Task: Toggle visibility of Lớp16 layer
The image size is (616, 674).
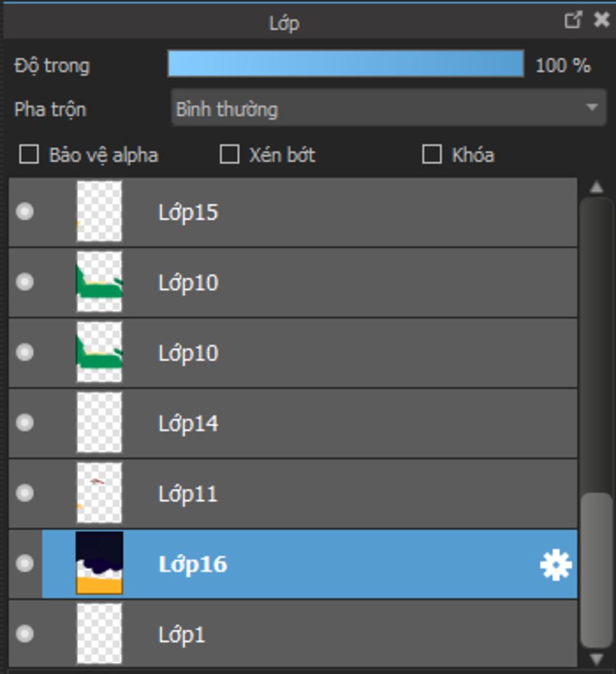Action: tap(25, 563)
